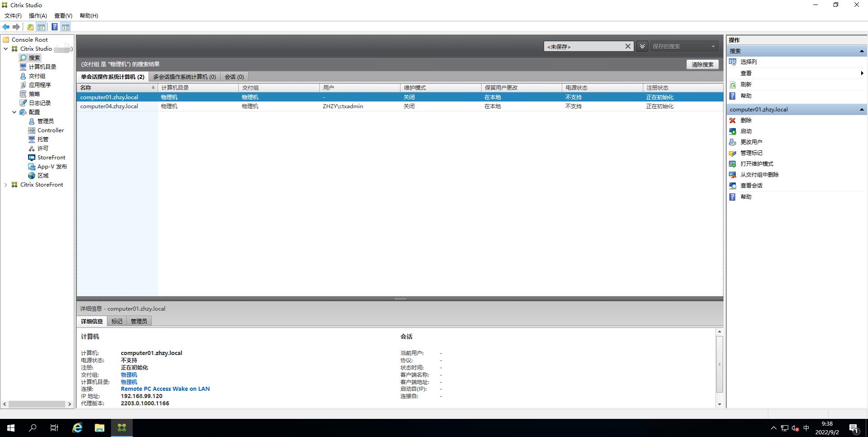Collapse the Citrix Studio tree node
The width and height of the screenshot is (868, 437).
coord(5,48)
